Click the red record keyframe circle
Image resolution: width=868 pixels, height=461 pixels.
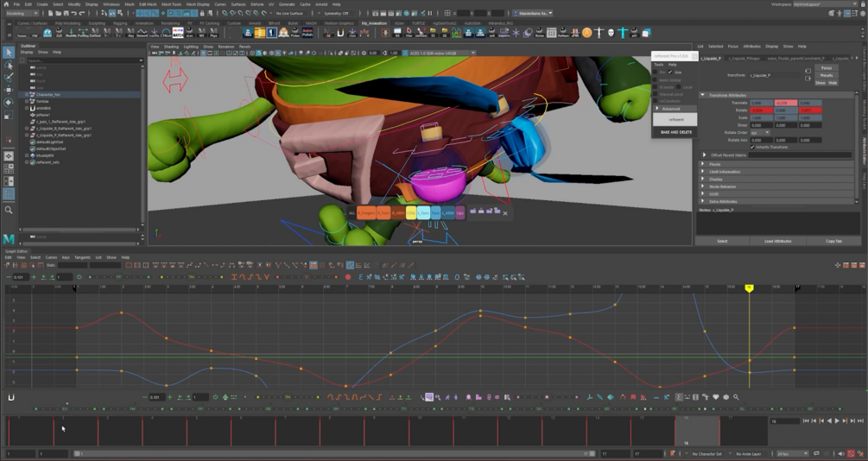pyautogui.click(x=348, y=277)
